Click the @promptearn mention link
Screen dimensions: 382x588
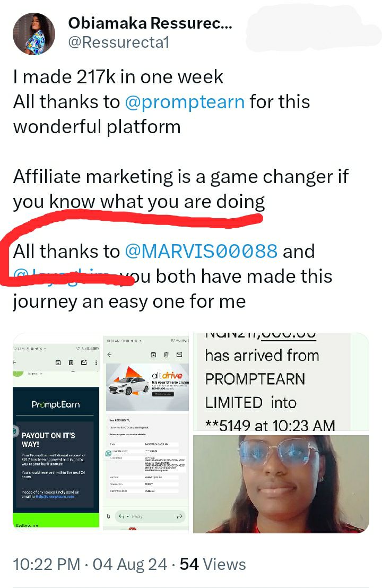click(185, 102)
